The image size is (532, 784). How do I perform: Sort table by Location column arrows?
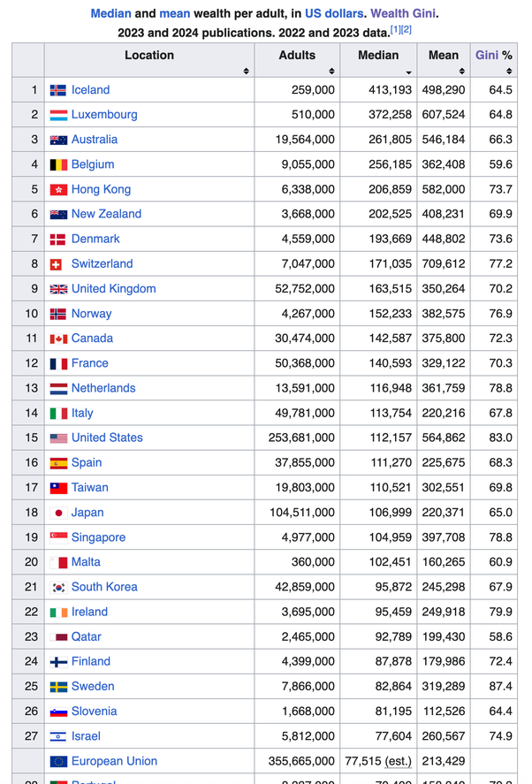click(x=246, y=71)
